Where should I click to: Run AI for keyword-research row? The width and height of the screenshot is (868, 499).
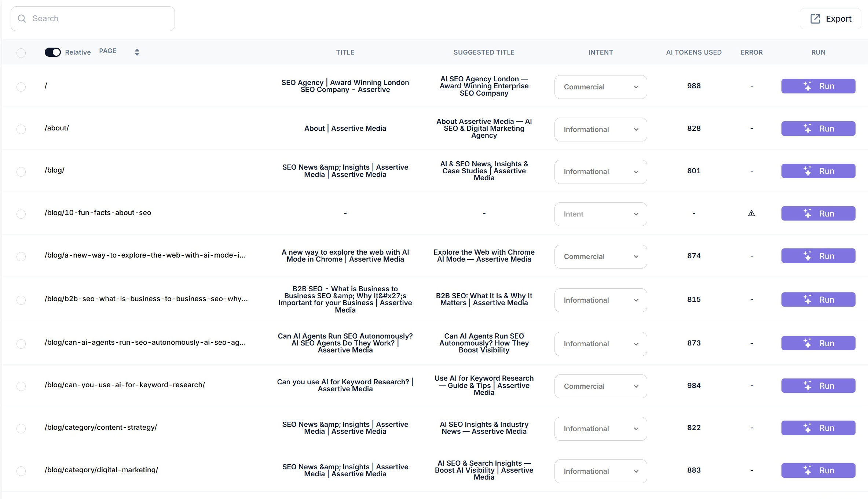(x=818, y=386)
